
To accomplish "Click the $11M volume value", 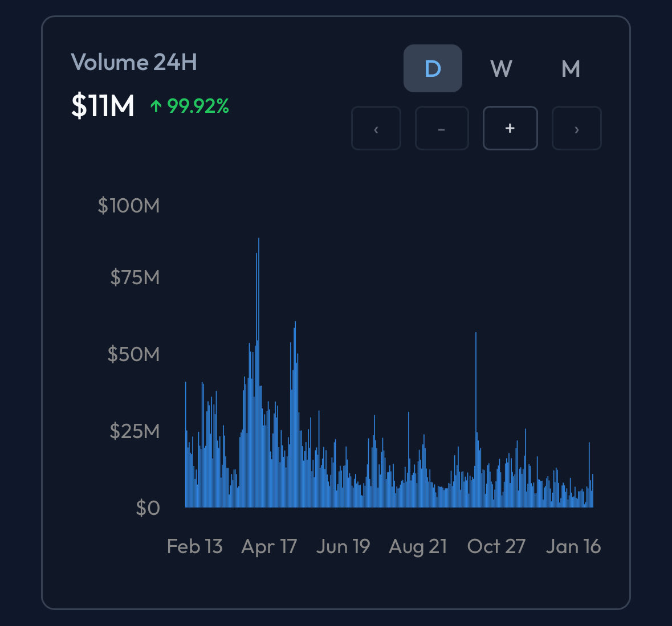I will coord(103,105).
